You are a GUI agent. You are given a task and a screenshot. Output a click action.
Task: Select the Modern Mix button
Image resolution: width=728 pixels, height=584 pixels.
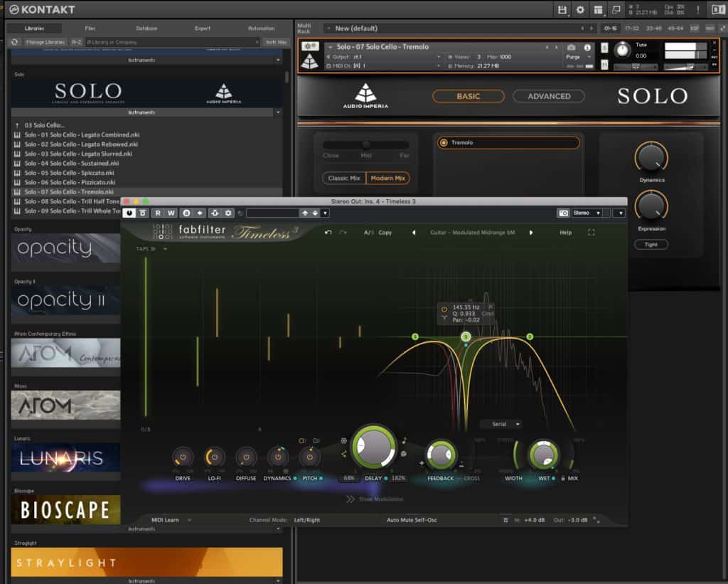click(x=387, y=178)
